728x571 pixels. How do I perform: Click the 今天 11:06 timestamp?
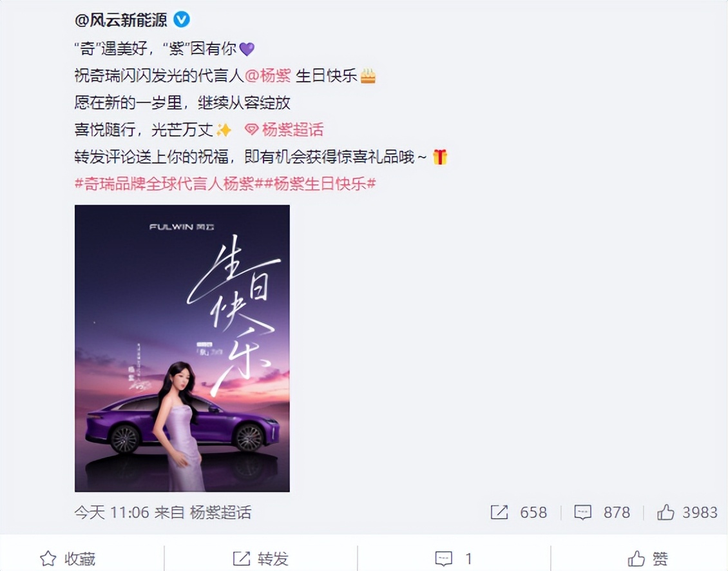pos(112,512)
